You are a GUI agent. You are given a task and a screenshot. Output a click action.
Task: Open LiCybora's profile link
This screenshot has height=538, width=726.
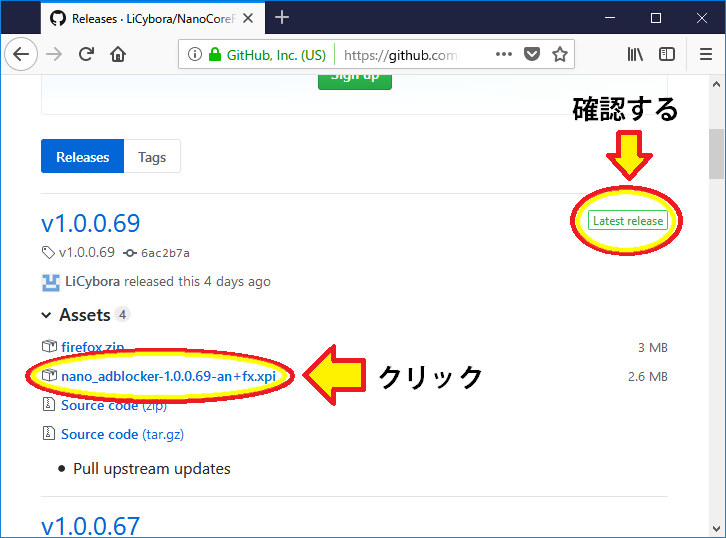pos(93,282)
